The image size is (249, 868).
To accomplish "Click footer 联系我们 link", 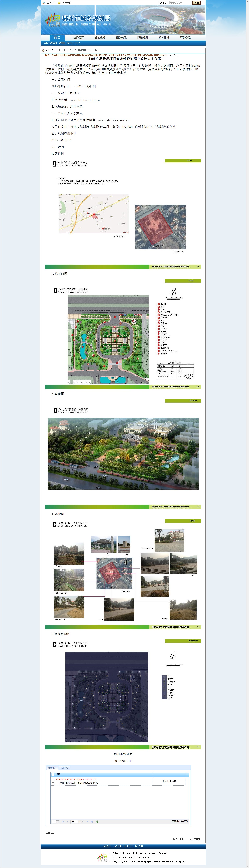I will [x=129, y=846].
